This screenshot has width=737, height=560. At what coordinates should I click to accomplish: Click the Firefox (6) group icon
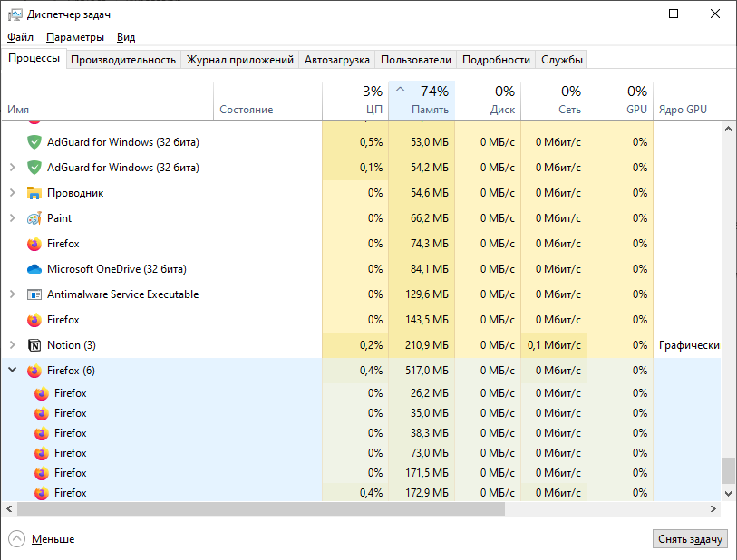coord(36,370)
